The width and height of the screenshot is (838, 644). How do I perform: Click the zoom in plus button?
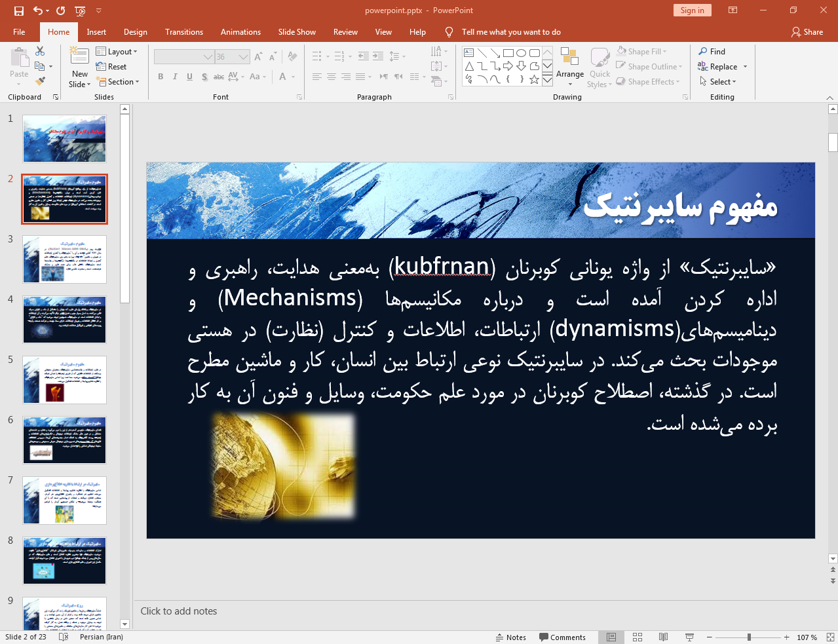pyautogui.click(x=786, y=637)
